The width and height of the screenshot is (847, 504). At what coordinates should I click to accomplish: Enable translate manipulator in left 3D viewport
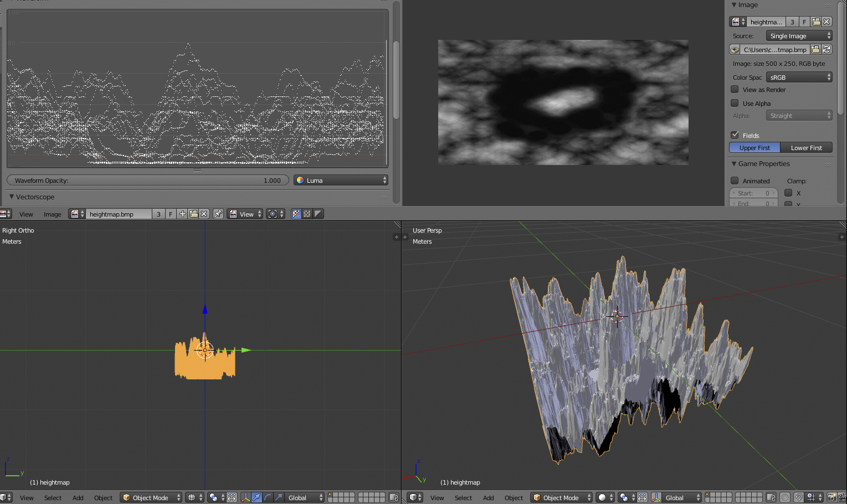256,497
